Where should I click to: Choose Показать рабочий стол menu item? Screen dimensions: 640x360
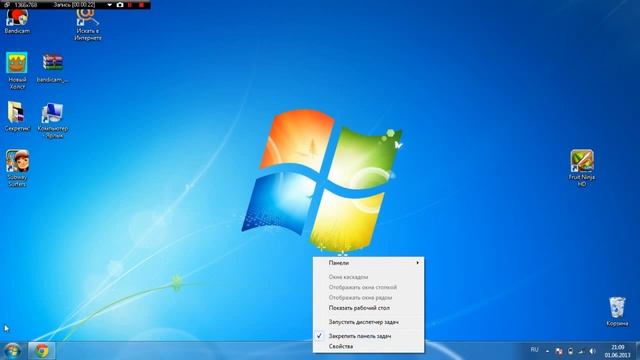coord(369,308)
